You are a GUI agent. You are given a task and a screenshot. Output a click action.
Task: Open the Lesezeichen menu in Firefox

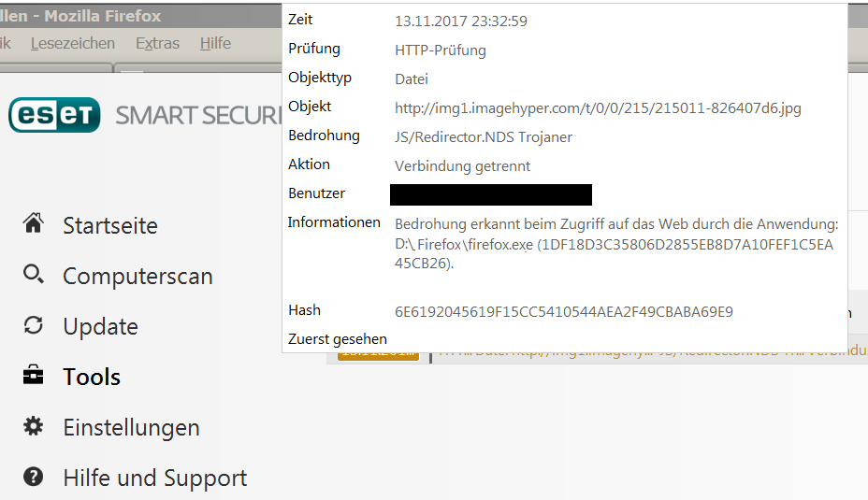tap(73, 43)
